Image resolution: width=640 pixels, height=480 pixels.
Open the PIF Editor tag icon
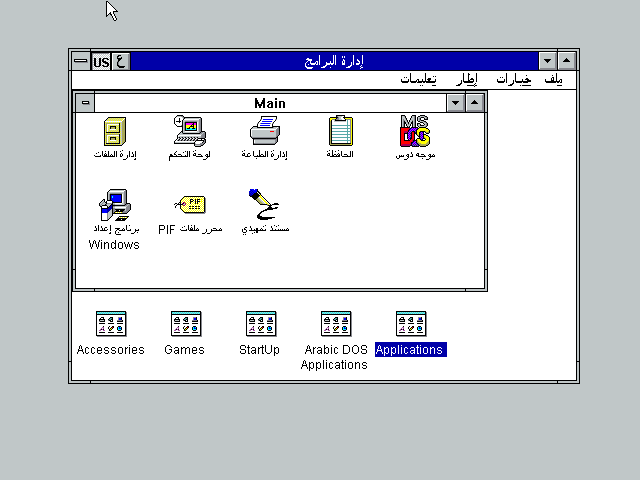click(x=190, y=204)
